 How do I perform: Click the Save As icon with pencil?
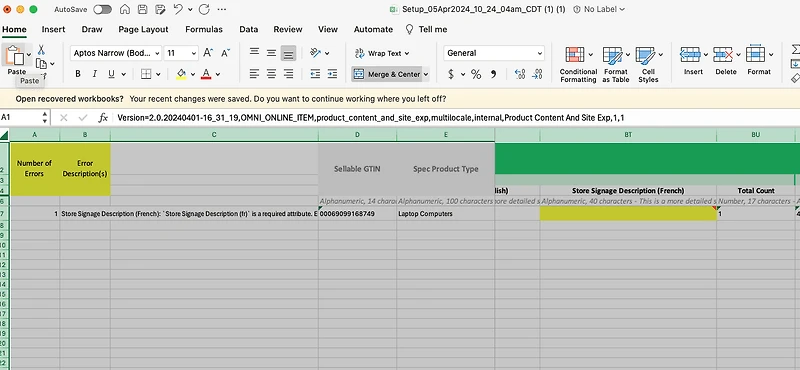[x=160, y=9]
